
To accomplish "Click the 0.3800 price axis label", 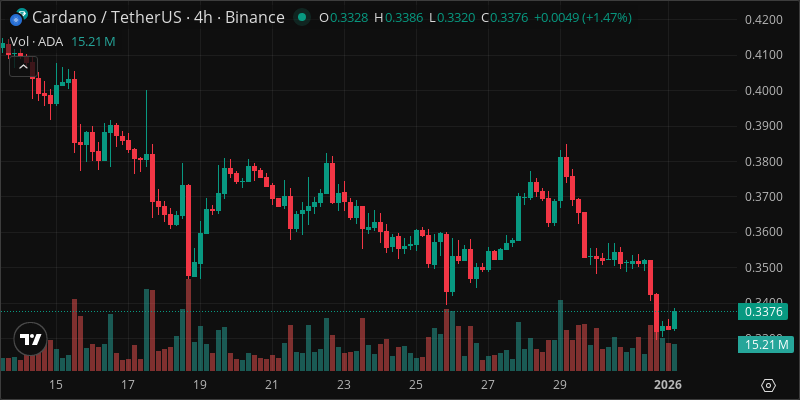I will 764,162.
